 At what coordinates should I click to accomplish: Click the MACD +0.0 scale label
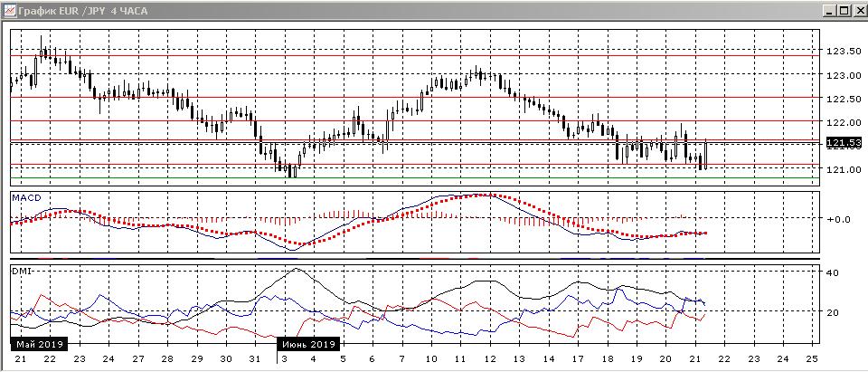pos(841,219)
